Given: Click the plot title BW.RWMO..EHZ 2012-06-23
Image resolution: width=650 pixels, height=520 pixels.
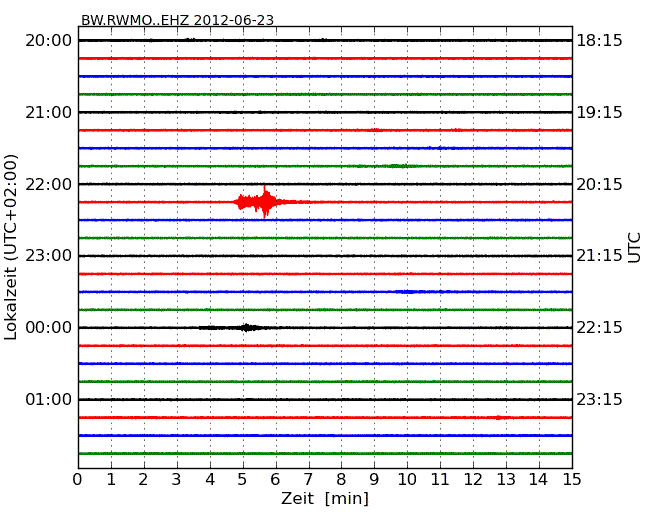Looking at the screenshot, I should click(177, 20).
